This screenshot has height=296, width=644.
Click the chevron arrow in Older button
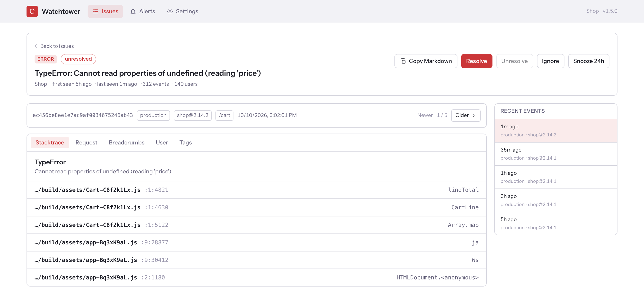[x=473, y=116]
